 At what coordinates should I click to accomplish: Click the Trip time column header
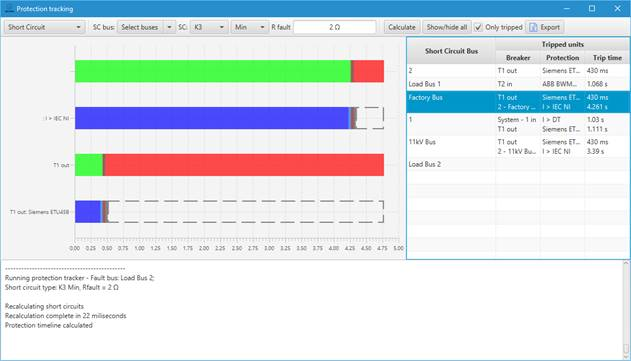(607, 58)
